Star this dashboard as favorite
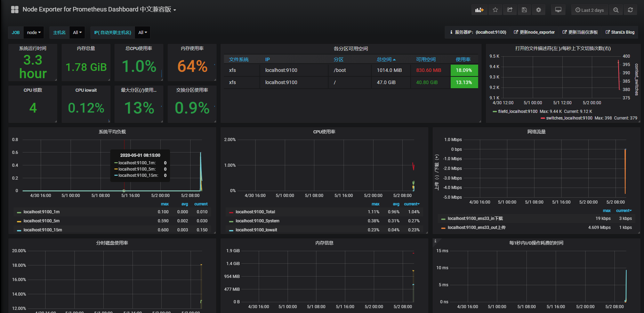 pos(495,10)
